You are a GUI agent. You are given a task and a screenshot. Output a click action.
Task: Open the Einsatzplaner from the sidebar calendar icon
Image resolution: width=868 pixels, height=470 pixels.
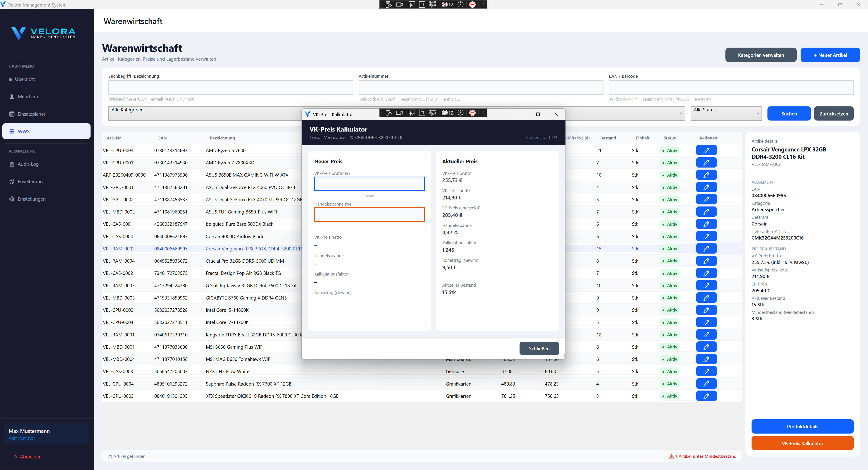coord(12,114)
